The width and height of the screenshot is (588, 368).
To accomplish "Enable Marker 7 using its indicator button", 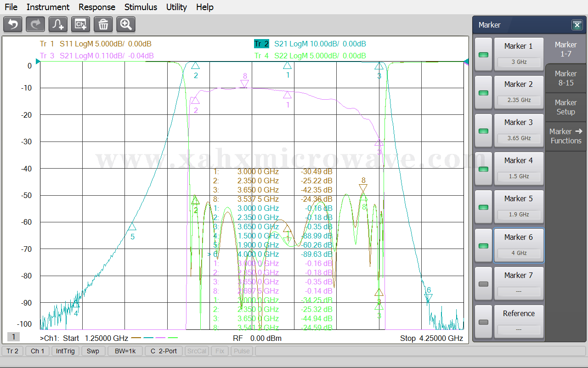I will click(x=483, y=283).
